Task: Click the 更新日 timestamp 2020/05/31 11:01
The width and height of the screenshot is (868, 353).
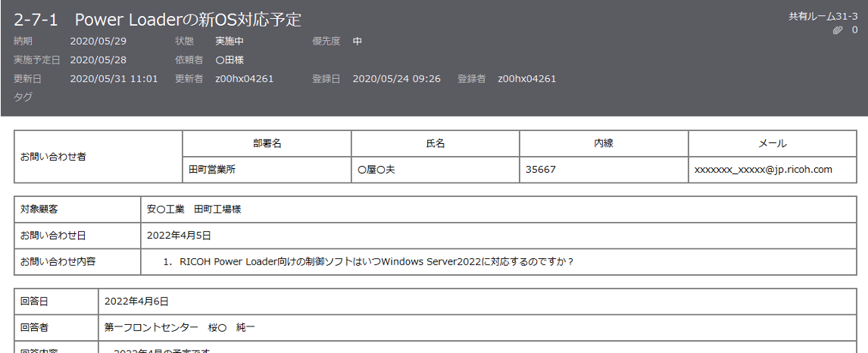Action: pyautogui.click(x=114, y=79)
